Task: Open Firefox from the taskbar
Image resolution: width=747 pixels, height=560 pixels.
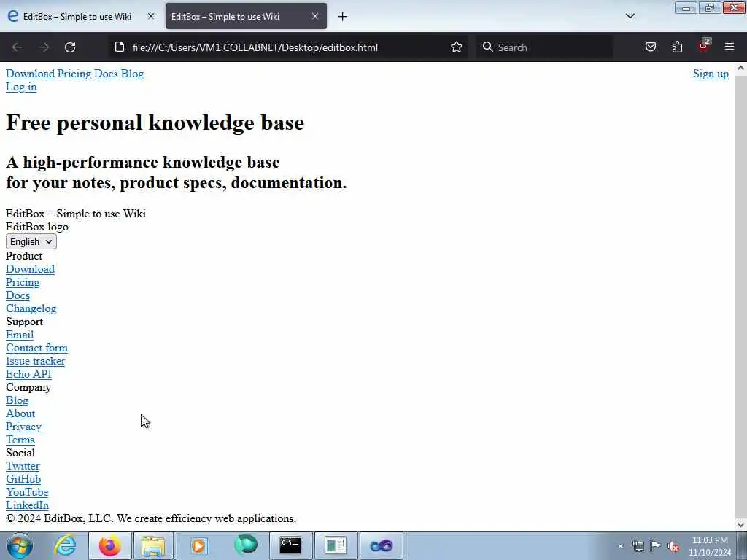Action: pyautogui.click(x=110, y=545)
